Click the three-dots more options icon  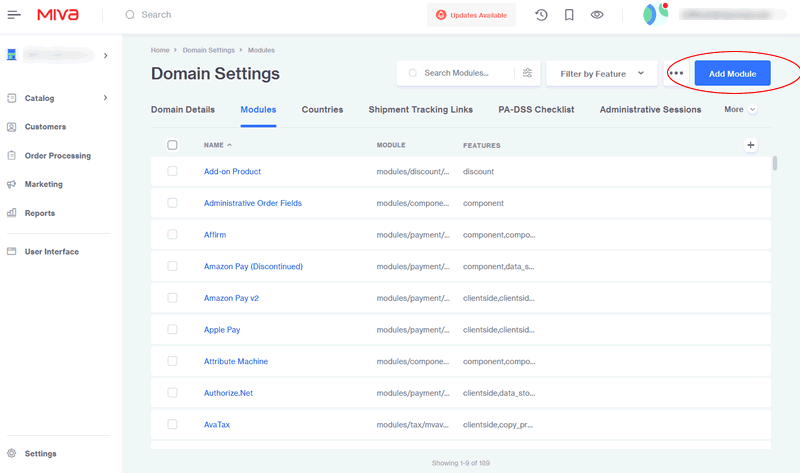(676, 73)
